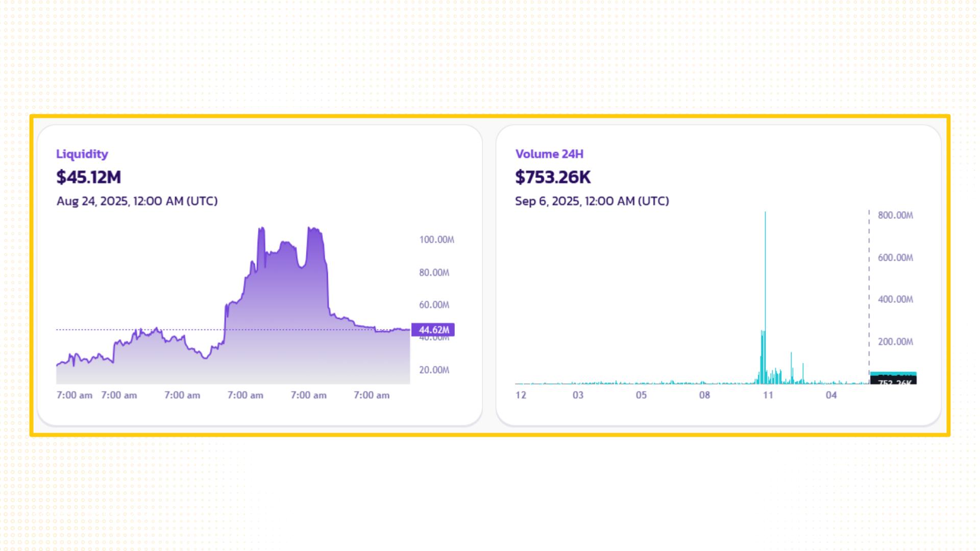Click the 400.00M volume axis label
The height and width of the screenshot is (551, 980).
click(895, 299)
